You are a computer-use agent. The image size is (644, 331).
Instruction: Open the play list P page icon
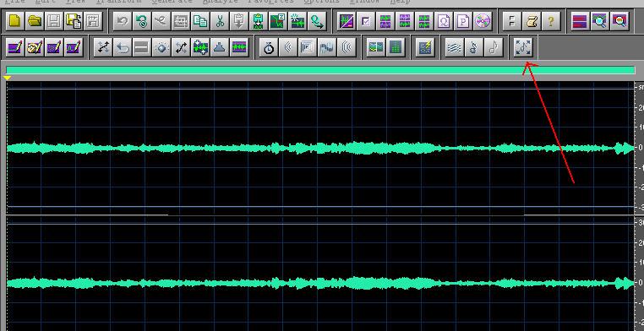(x=463, y=21)
